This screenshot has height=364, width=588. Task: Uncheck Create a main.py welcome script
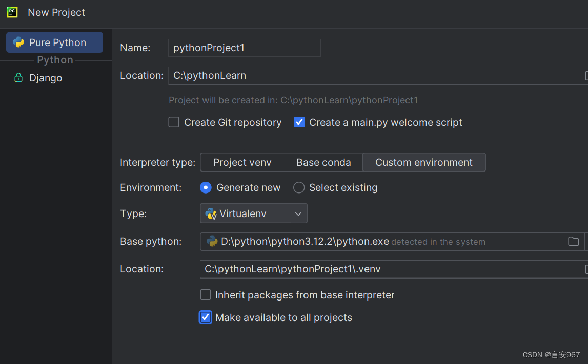pos(299,122)
